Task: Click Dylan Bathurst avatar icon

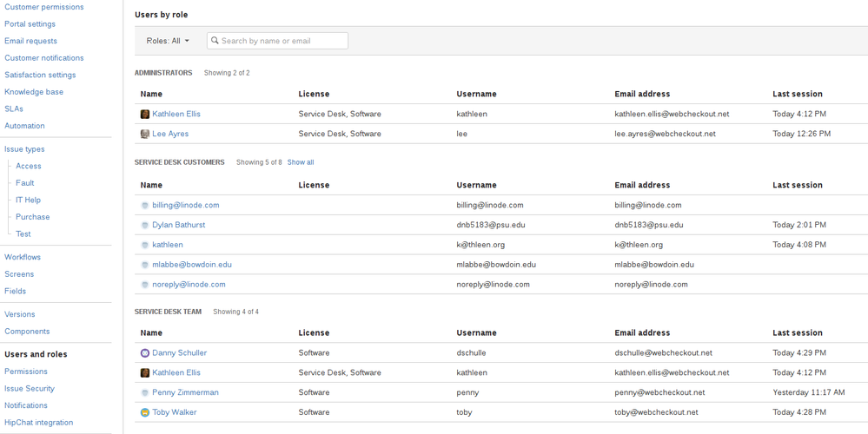Action: (x=145, y=225)
